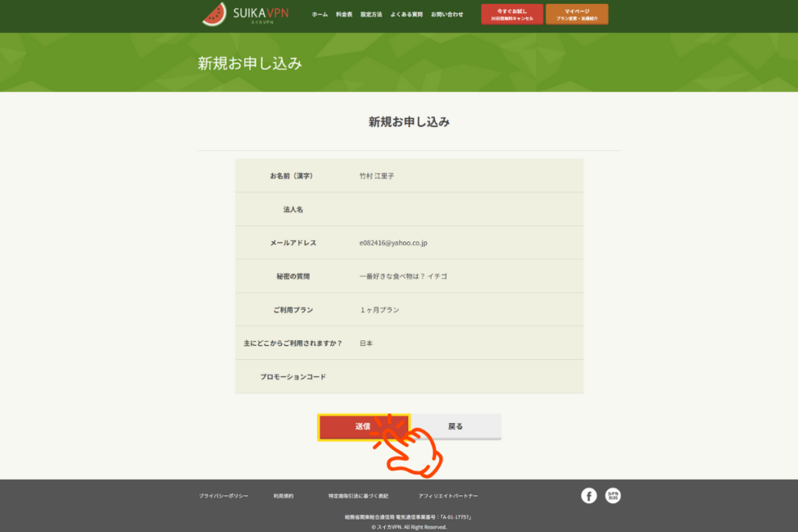Click お問い合わせ in the header

click(447, 15)
